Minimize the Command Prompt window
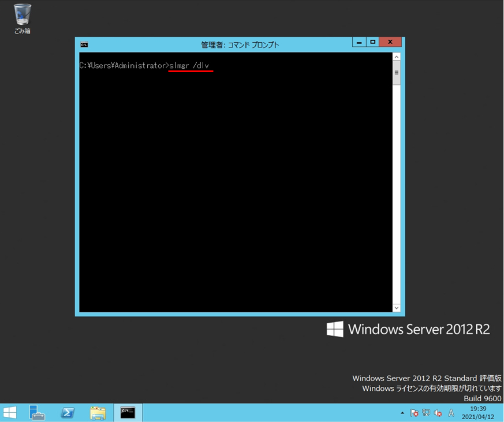The height and width of the screenshot is (422, 504). [359, 42]
